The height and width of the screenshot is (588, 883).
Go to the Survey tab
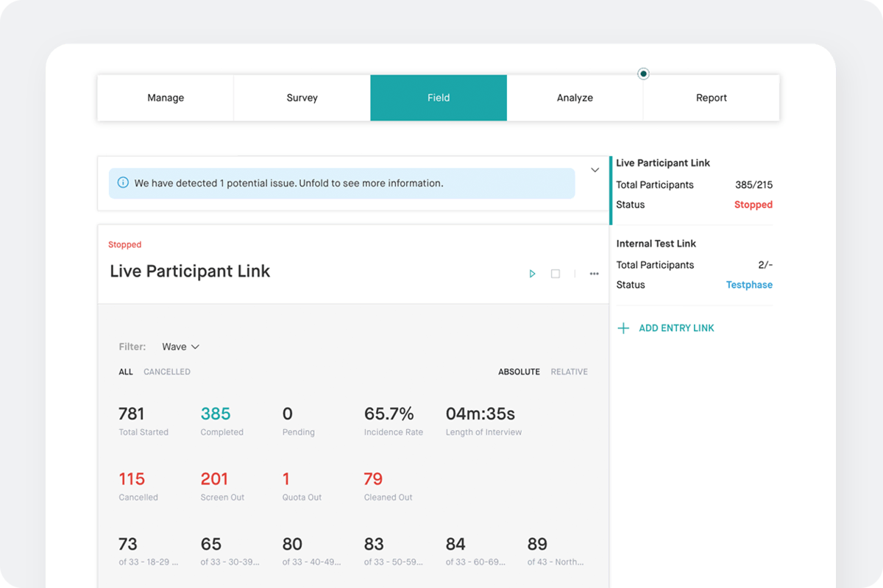coord(302,97)
